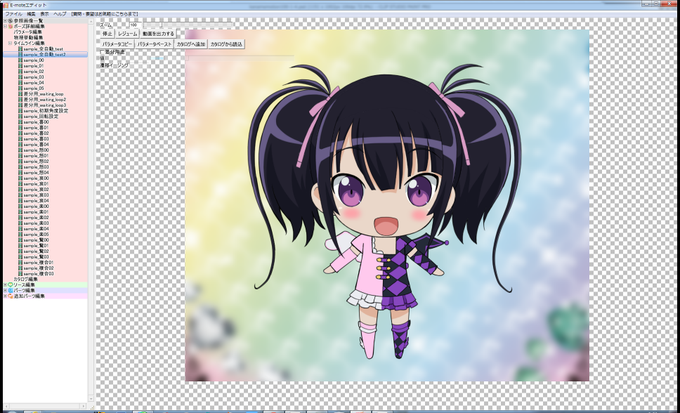Click the 動画を出力する button
The width and height of the screenshot is (680, 413).
(158, 33)
